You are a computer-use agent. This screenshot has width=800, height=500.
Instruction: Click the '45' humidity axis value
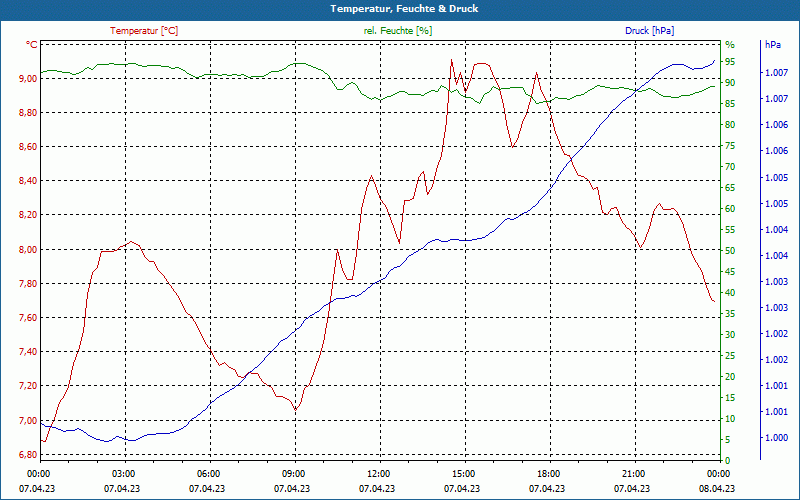click(x=730, y=272)
